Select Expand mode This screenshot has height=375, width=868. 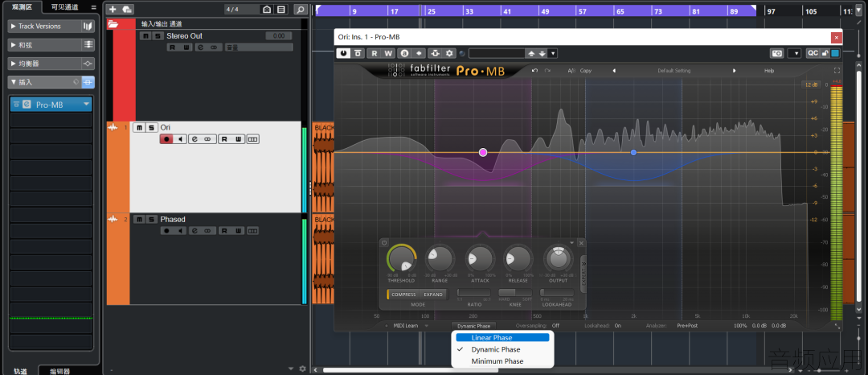[x=433, y=295]
